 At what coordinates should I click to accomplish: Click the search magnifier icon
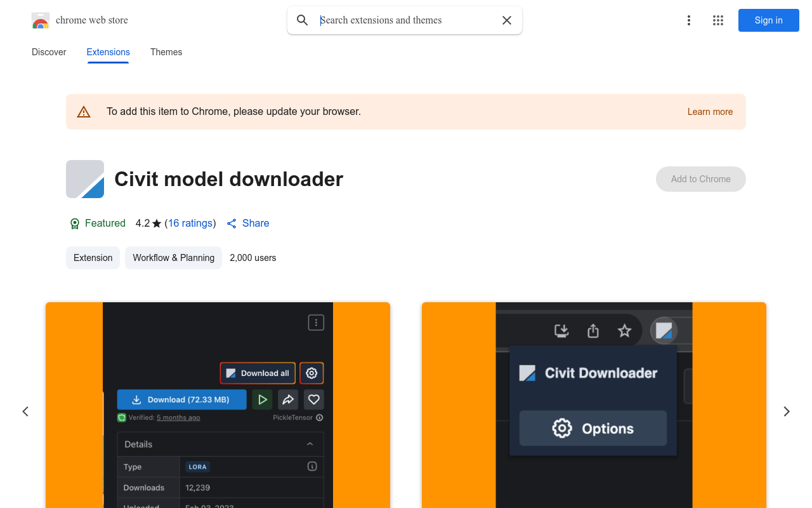pyautogui.click(x=303, y=20)
